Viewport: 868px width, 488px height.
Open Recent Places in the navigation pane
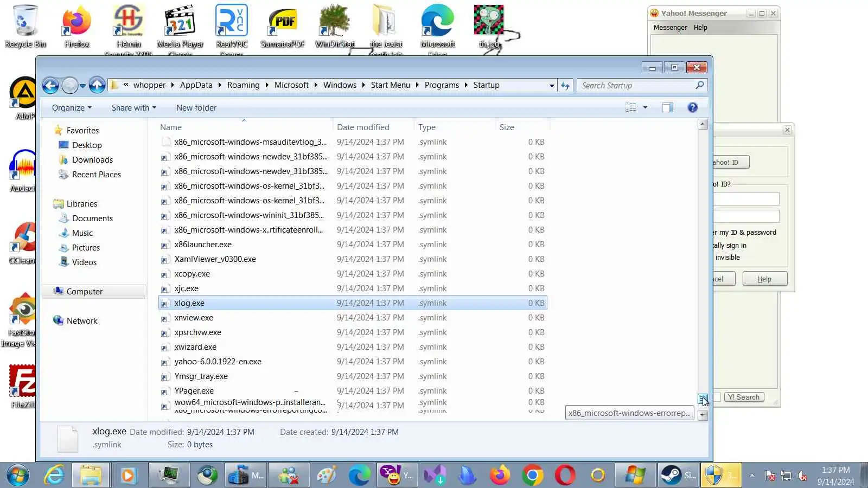tap(96, 175)
